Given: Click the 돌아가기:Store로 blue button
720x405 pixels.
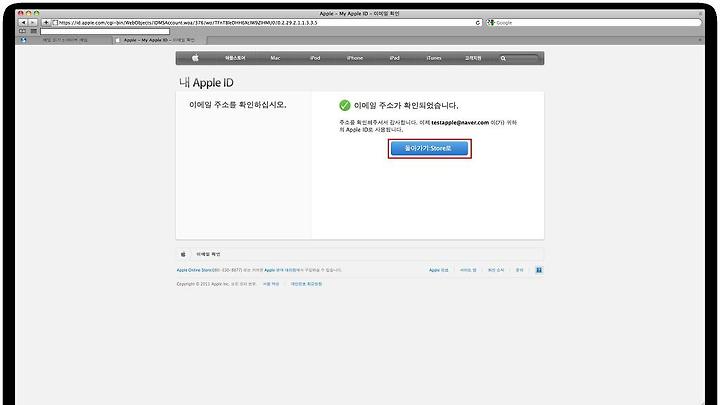Looking at the screenshot, I should coord(429,148).
